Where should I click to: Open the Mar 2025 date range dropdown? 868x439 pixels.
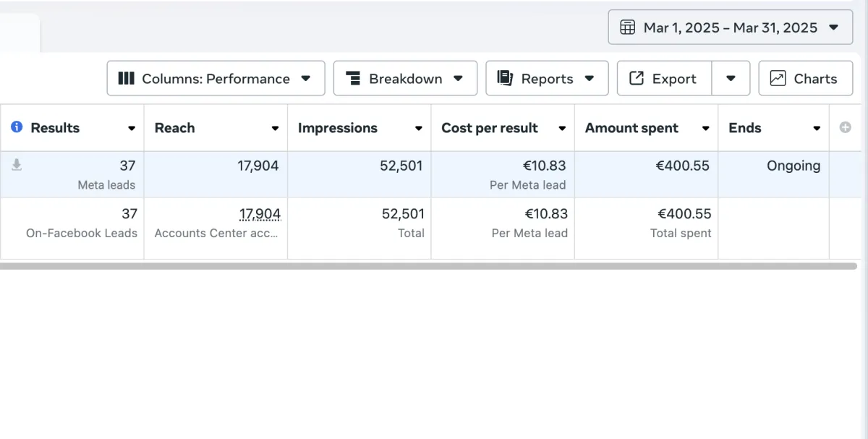(731, 27)
